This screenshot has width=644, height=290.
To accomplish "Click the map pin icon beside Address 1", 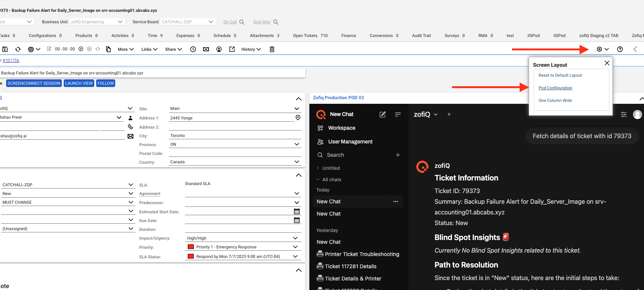I will 298,118.
